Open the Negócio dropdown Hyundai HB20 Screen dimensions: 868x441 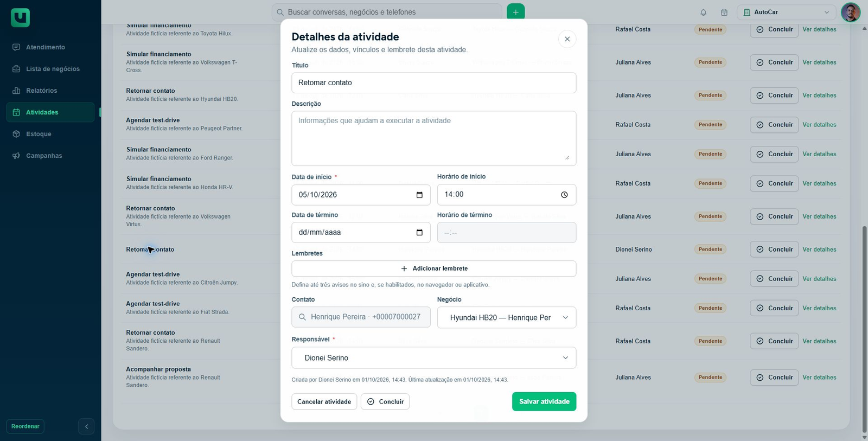[507, 317]
